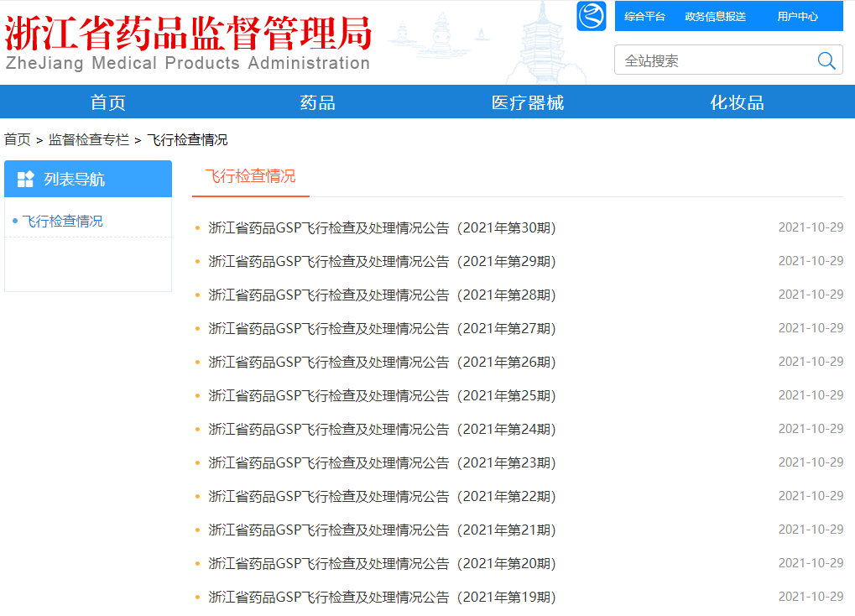
Task: Open the 2021年第19期 GSP inspection announcement
Action: 382,598
